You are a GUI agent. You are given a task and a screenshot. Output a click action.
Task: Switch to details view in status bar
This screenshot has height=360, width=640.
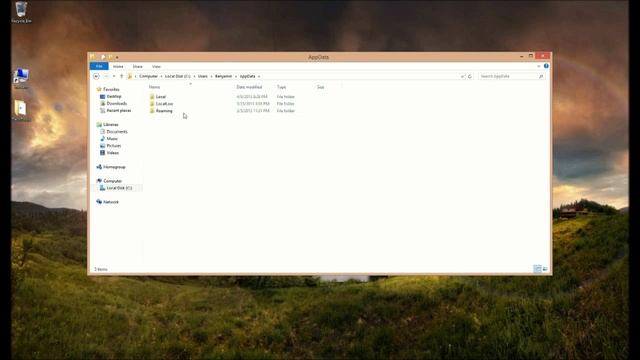[x=538, y=269]
